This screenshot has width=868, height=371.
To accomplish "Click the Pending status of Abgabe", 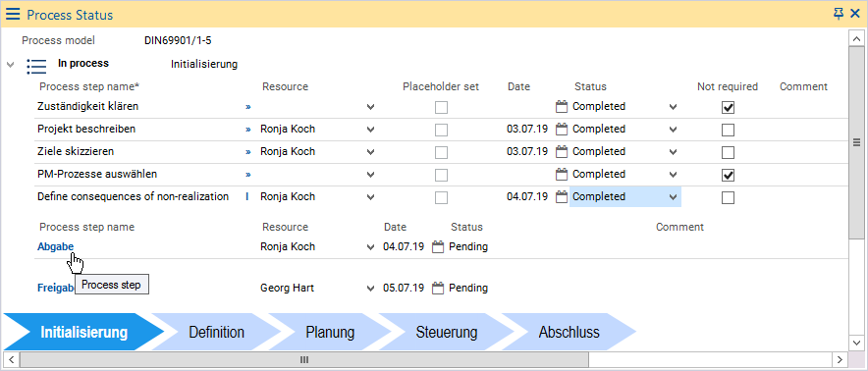I will tap(468, 247).
